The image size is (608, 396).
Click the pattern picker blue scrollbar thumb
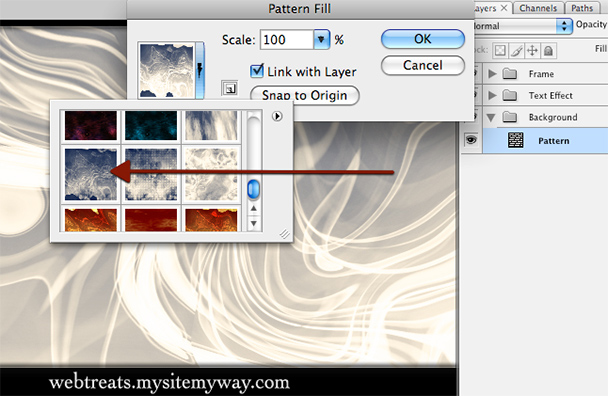pos(253,190)
